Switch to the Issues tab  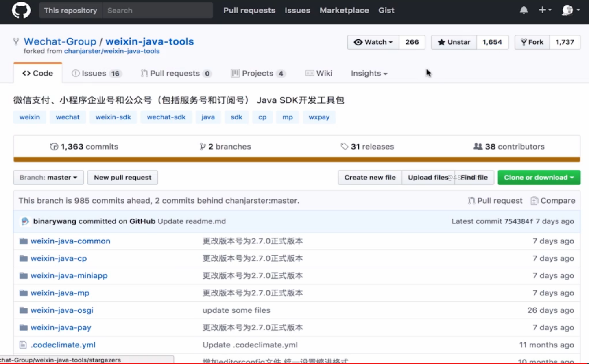click(96, 74)
